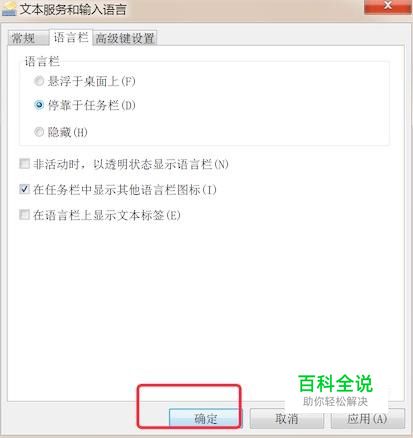Close the 文本服务和输入语言 dialog with the X
The image size is (413, 438).
(x=387, y=6)
